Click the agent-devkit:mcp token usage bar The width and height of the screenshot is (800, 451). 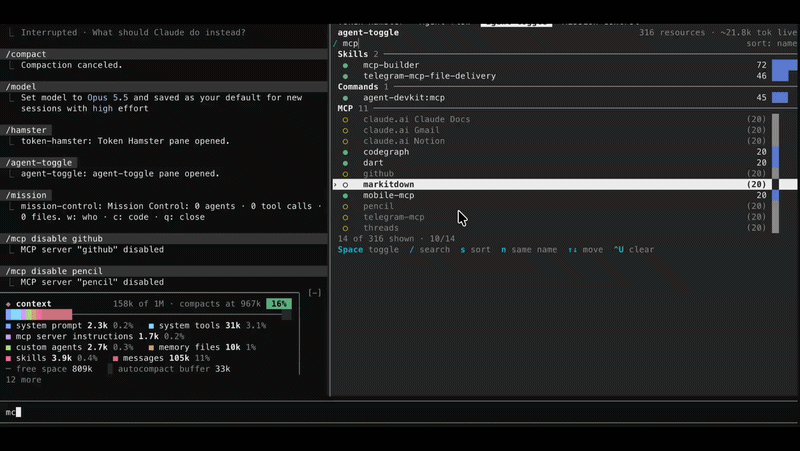point(780,97)
